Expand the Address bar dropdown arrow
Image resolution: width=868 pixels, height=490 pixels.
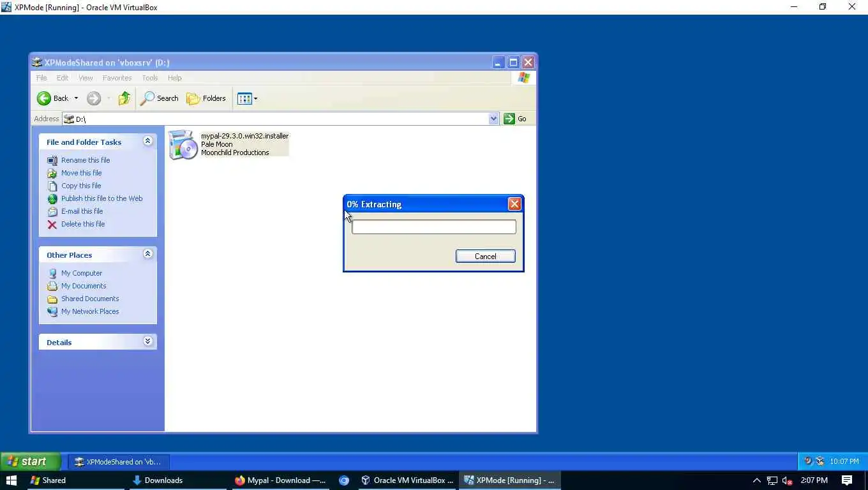point(493,119)
